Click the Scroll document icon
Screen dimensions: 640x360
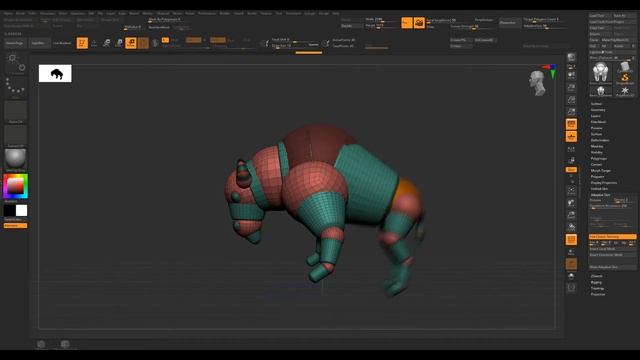tap(571, 75)
